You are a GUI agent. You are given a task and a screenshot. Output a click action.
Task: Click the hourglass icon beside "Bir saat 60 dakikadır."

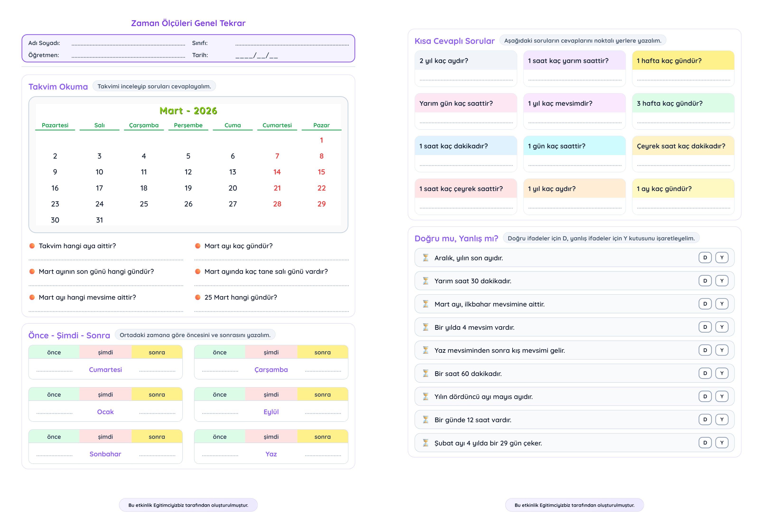point(425,374)
